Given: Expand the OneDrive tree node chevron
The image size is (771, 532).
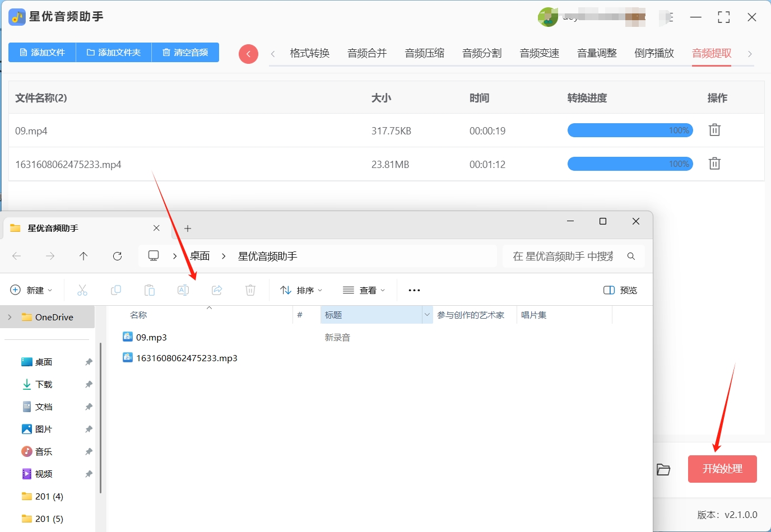Looking at the screenshot, I should point(10,317).
